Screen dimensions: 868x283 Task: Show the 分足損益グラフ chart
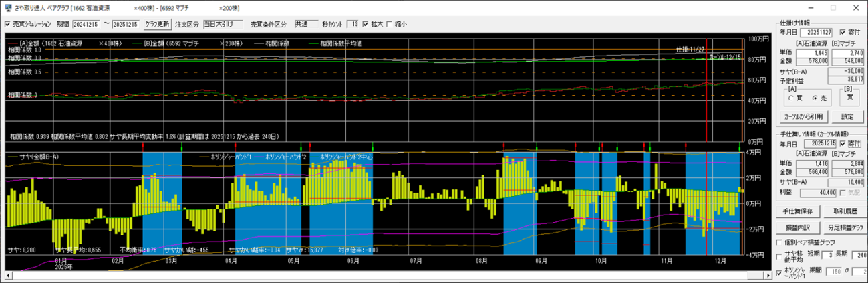click(x=845, y=227)
